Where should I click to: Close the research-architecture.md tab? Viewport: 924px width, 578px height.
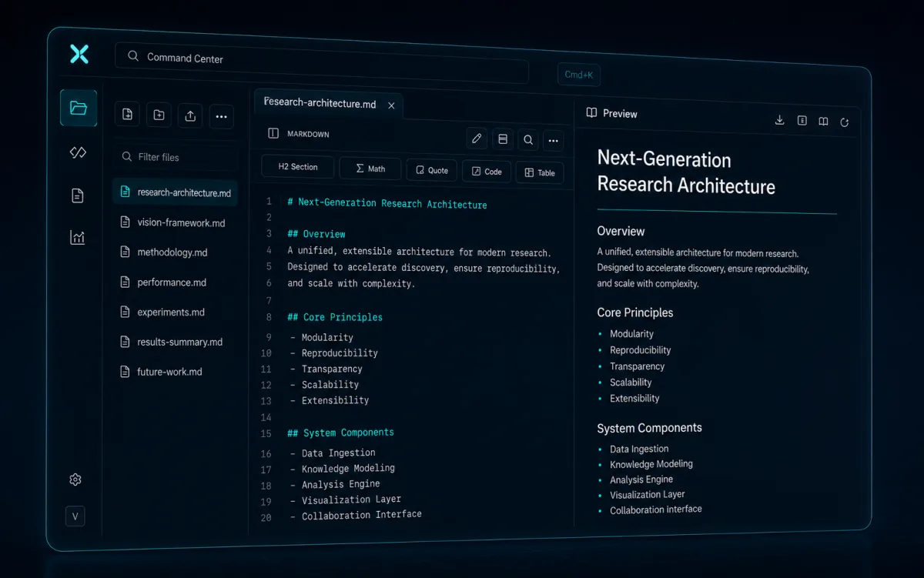(x=391, y=105)
